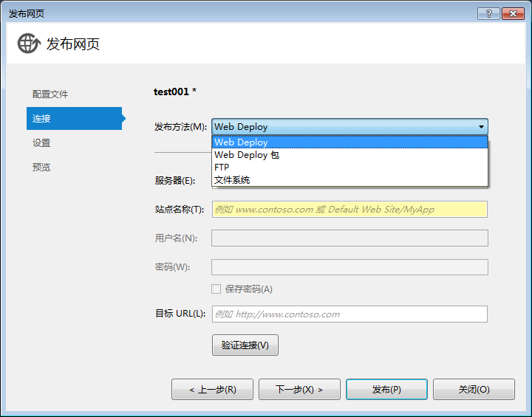The image size is (532, 417).
Task: Proceed with 下一步 button
Action: point(299,390)
